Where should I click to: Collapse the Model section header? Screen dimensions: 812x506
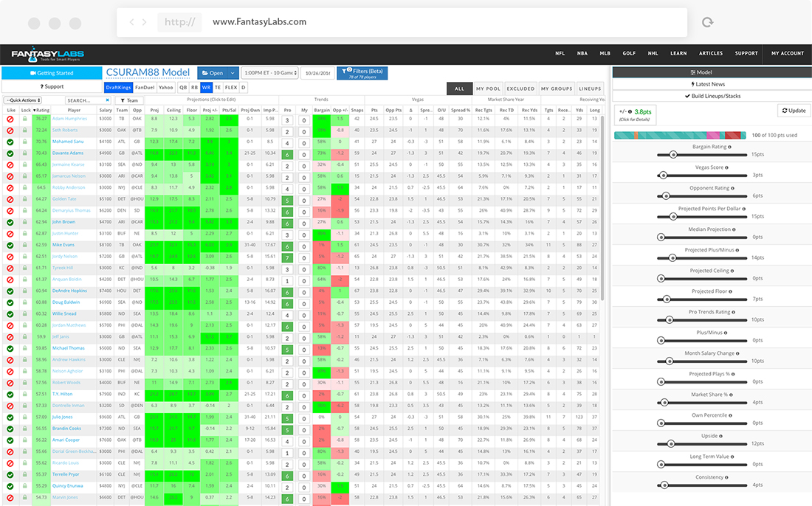pyautogui.click(x=712, y=72)
